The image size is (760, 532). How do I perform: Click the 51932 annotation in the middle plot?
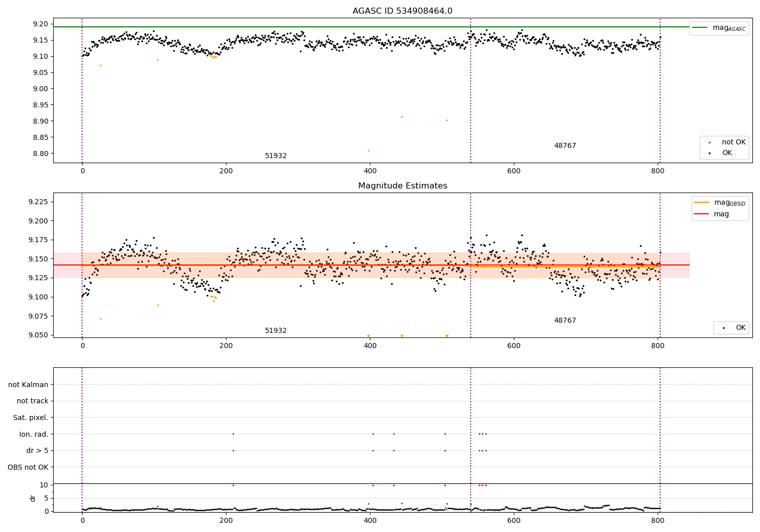(x=276, y=331)
